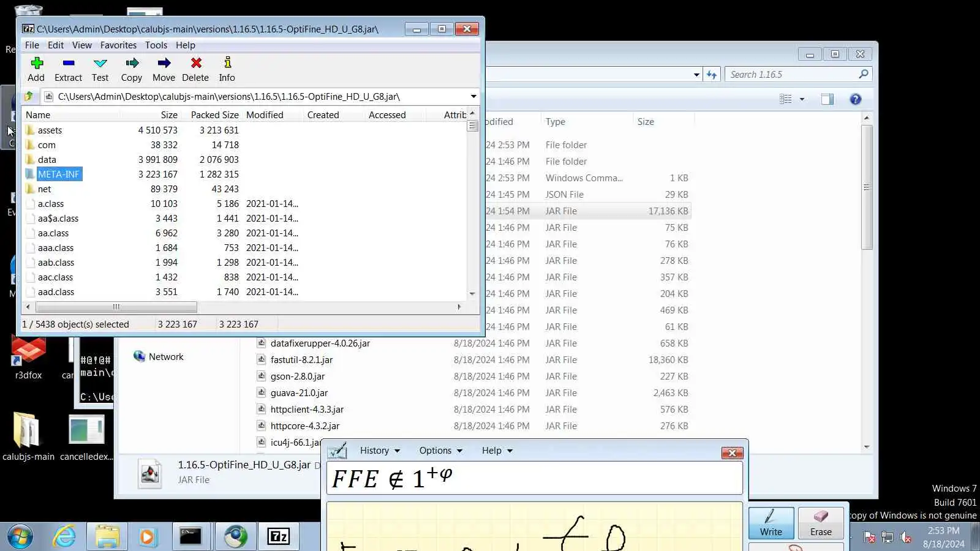
Task: Click the Extract toolbar button
Action: pyautogui.click(x=68, y=69)
